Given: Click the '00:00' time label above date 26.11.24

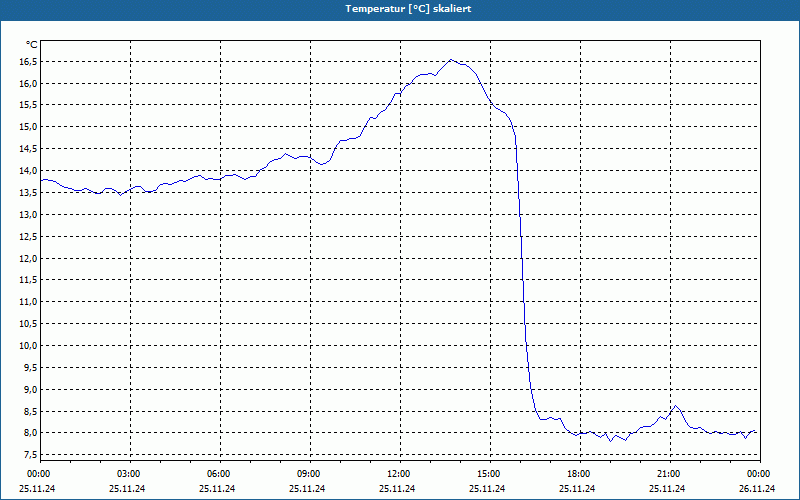Looking at the screenshot, I should point(760,474).
